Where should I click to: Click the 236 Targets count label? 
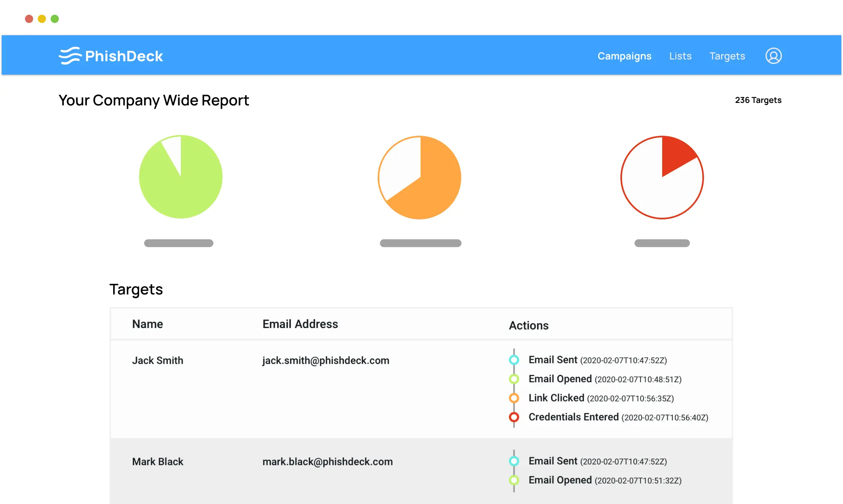tap(758, 100)
